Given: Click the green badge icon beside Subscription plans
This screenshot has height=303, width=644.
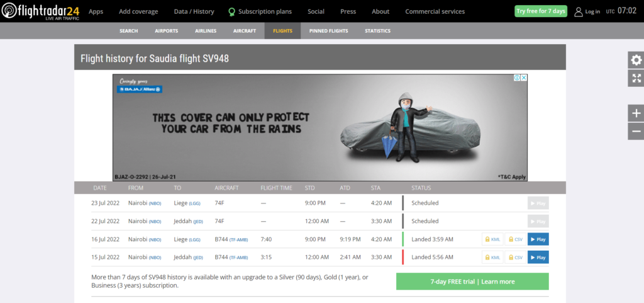Looking at the screenshot, I should (232, 11).
